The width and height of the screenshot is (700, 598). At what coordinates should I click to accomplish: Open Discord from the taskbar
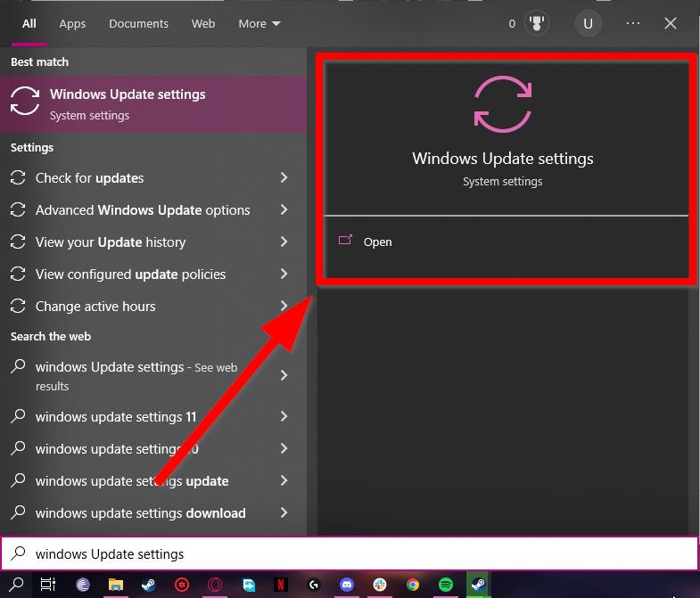(x=347, y=584)
